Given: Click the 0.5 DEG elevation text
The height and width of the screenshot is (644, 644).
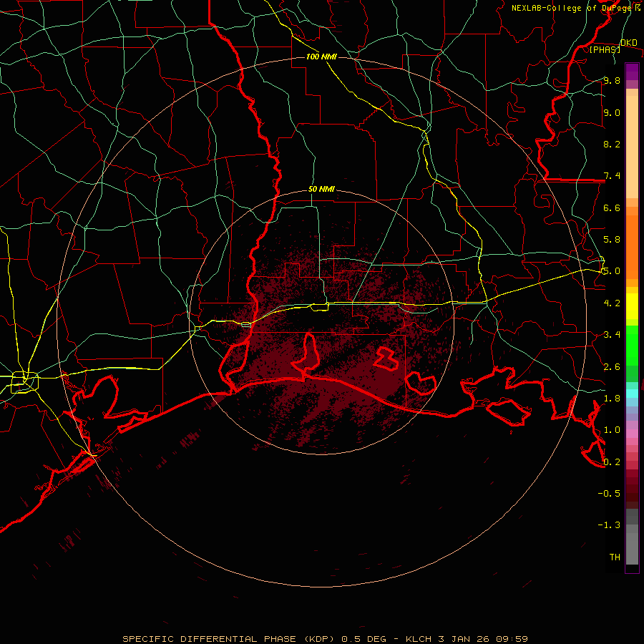Looking at the screenshot, I should [x=364, y=639].
